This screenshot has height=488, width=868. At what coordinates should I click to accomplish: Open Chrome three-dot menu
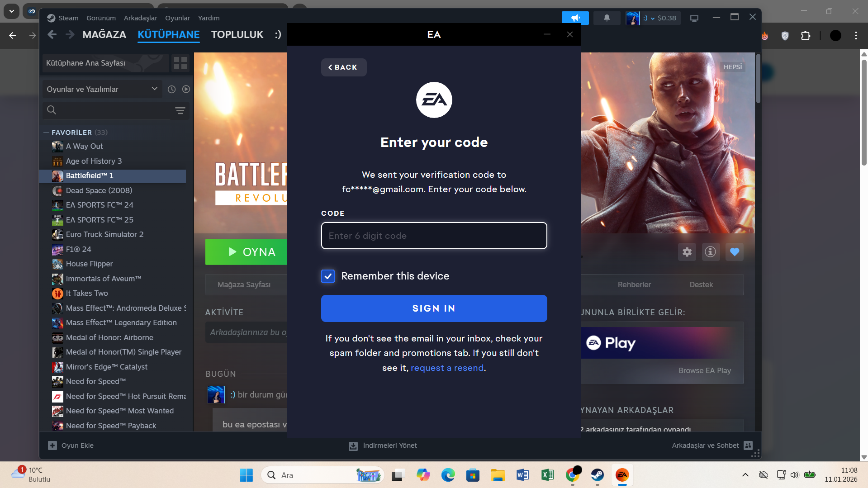[856, 36]
